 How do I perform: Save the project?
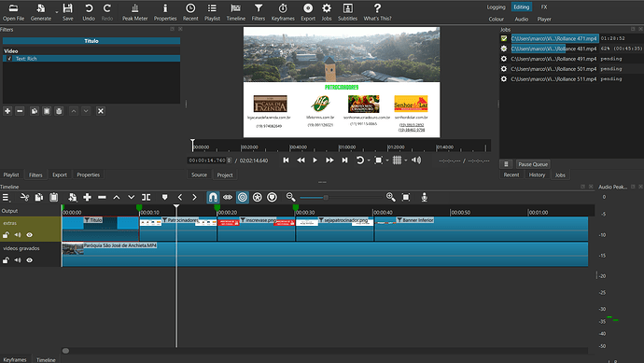[x=68, y=12]
